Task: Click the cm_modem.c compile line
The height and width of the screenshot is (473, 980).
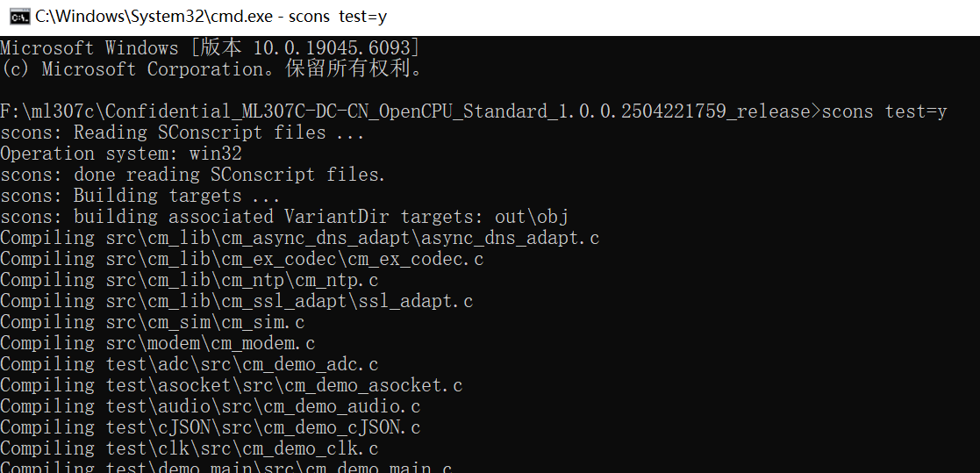Action: 157,343
